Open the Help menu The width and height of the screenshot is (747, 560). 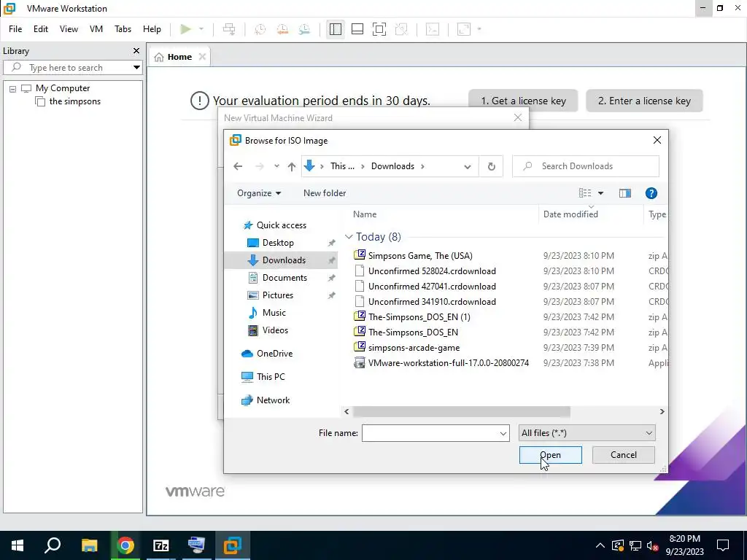[152, 29]
